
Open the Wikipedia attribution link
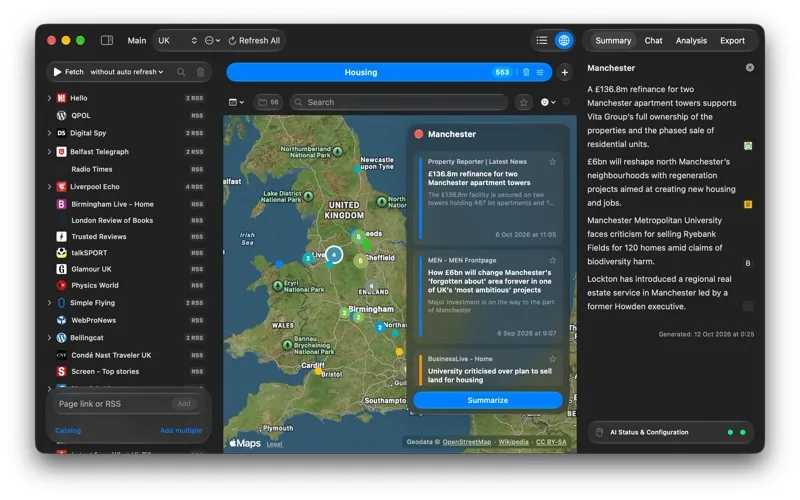(513, 442)
